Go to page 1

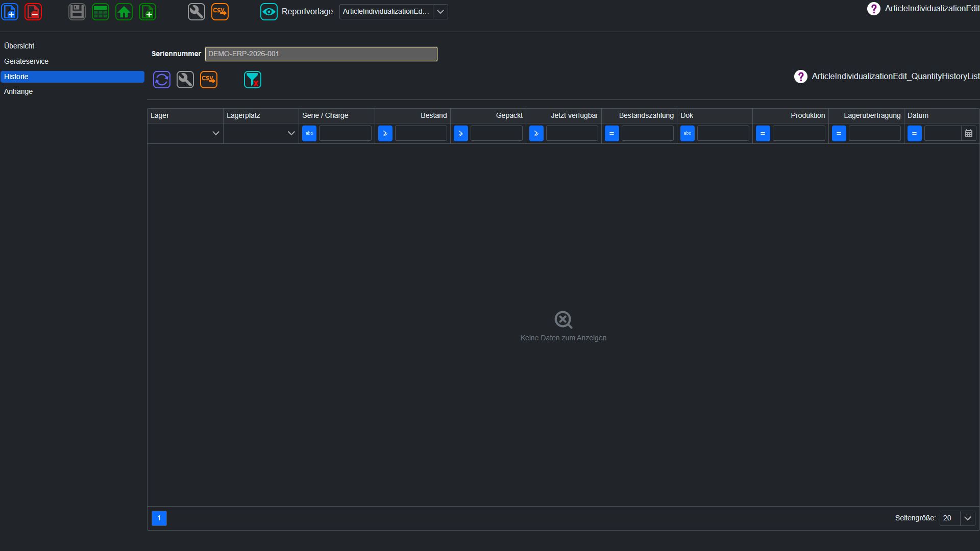pos(159,518)
